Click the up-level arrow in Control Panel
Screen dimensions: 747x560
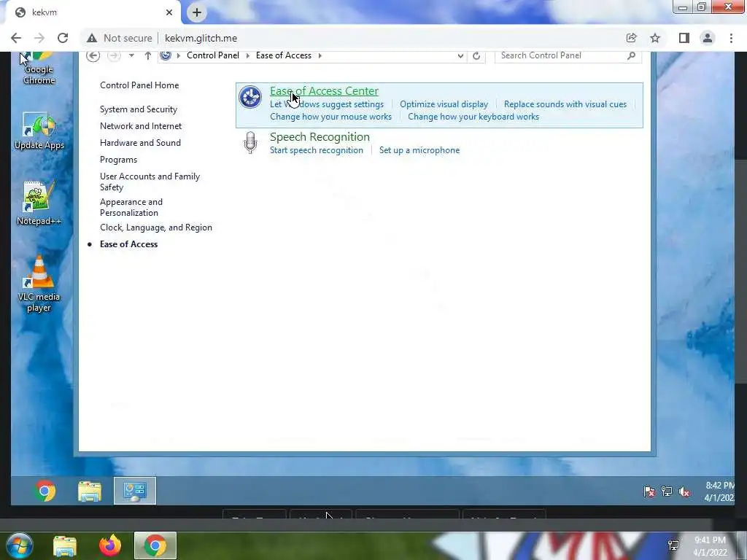click(147, 55)
